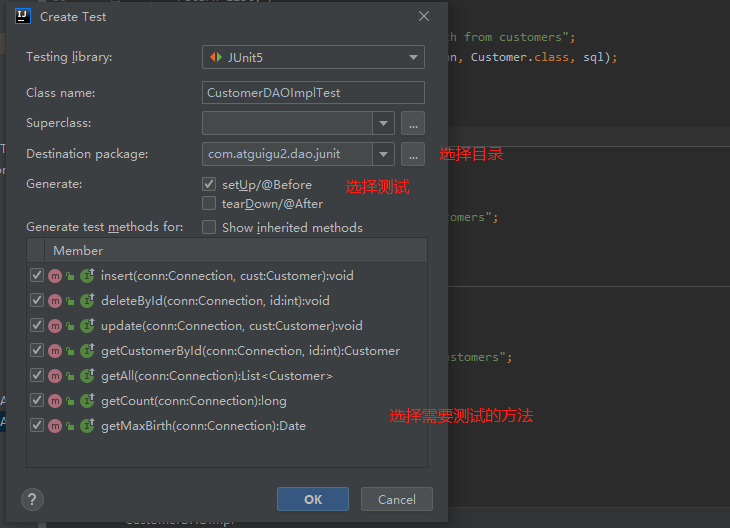Browse for Superclass with ellipsis button
Screen dimensions: 730x528
pyautogui.click(x=413, y=123)
